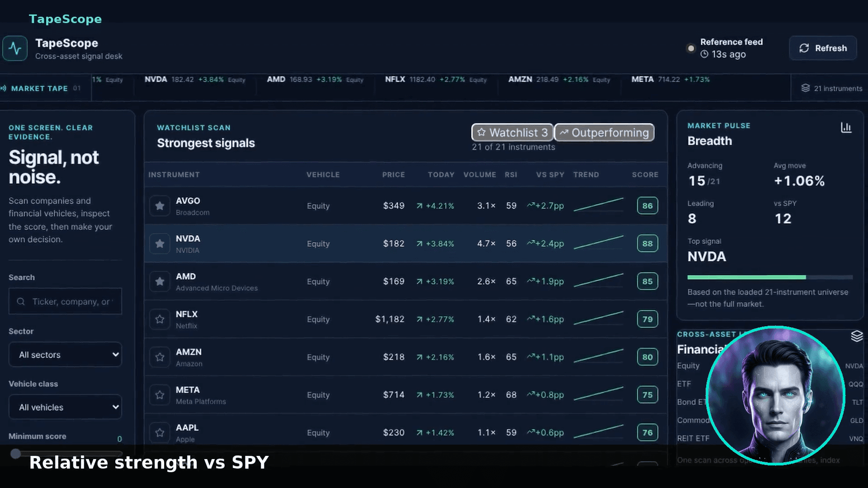The image size is (868, 488).
Task: Enable the Outperforming filter
Action: point(604,132)
